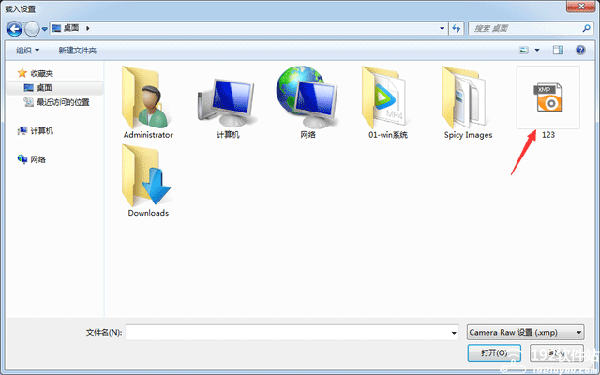The width and height of the screenshot is (600, 375).
Task: Click the 打开(O) button
Action: point(494,353)
